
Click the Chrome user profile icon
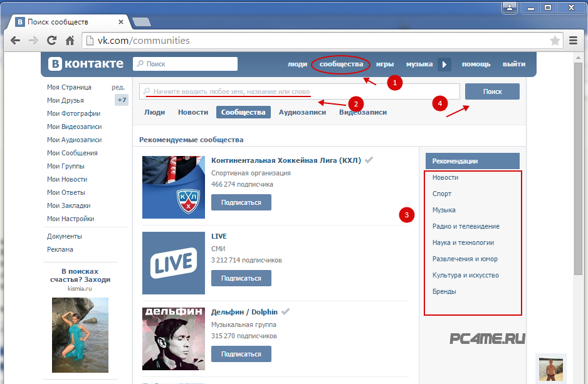[510, 8]
